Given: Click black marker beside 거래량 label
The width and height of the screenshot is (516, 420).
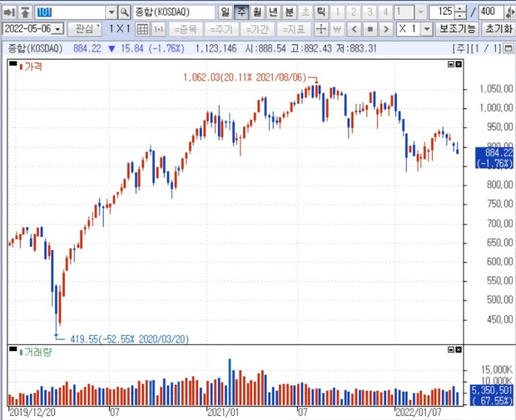Looking at the screenshot, I should (13, 349).
